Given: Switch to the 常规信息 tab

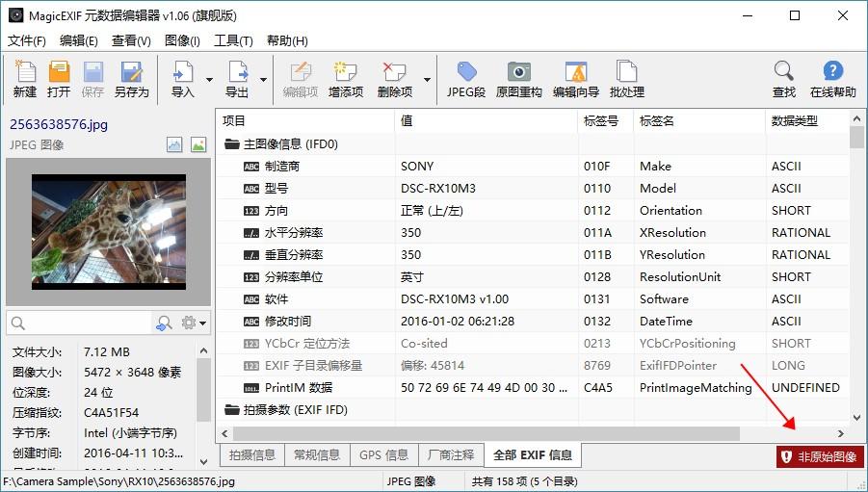Looking at the screenshot, I should (x=317, y=454).
